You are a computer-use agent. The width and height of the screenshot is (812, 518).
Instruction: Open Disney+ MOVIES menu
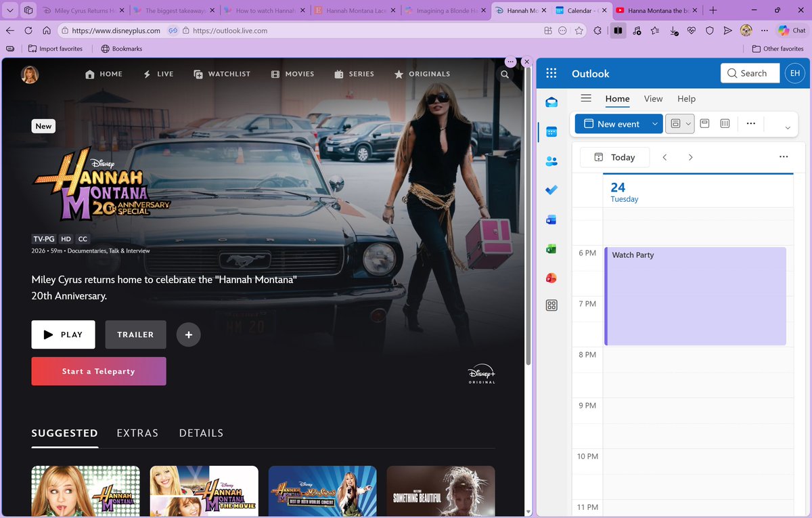pos(292,74)
